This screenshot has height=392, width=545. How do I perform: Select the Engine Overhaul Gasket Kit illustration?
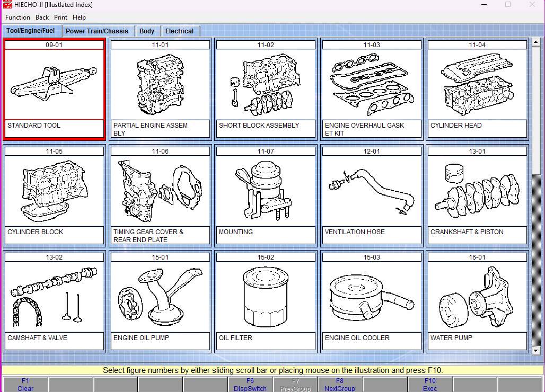point(372,84)
